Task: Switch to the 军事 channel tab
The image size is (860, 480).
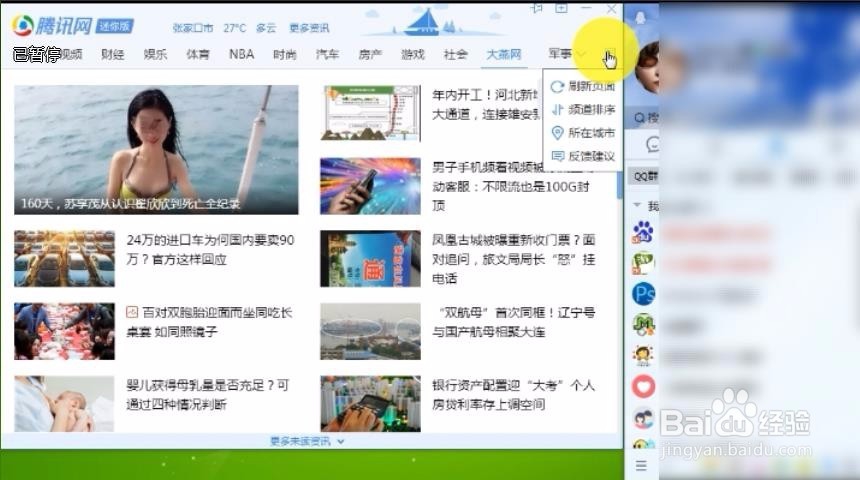Action: click(x=560, y=54)
